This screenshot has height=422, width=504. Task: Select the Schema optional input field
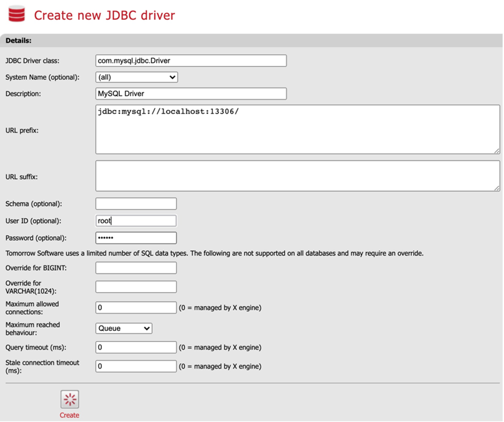[x=136, y=204]
